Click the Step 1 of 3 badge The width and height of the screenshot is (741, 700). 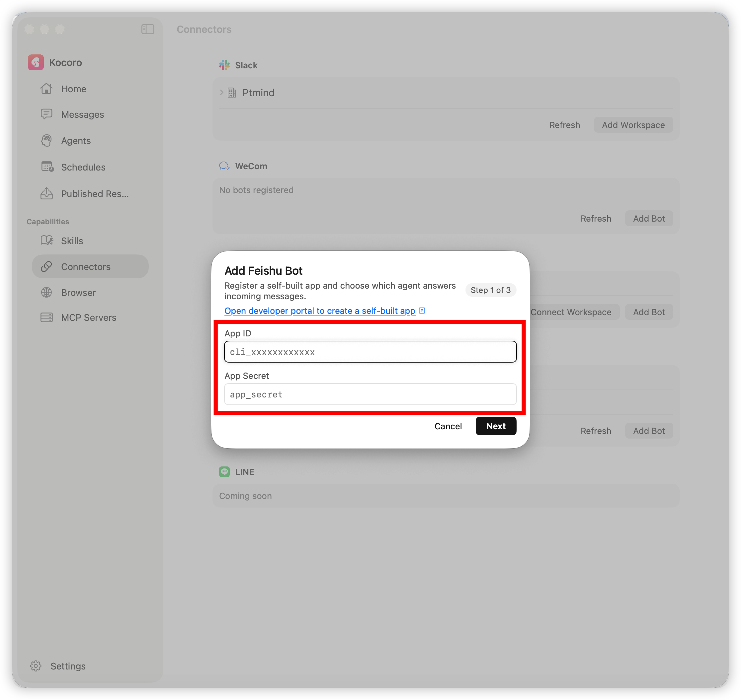(490, 290)
